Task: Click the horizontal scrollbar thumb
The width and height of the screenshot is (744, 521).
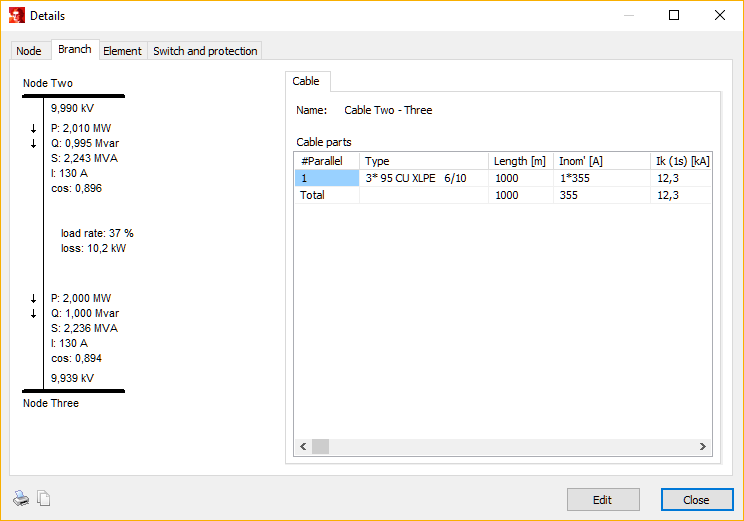Action: coord(321,447)
